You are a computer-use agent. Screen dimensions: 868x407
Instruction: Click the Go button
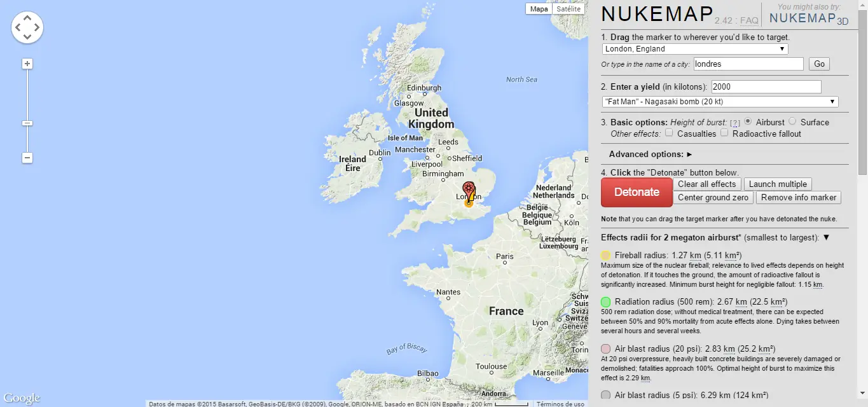tap(819, 64)
